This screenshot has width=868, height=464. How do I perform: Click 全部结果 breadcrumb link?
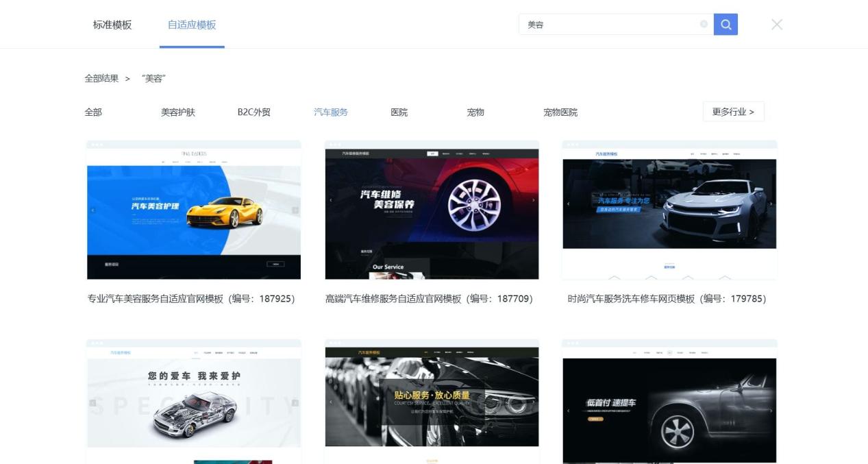101,79
